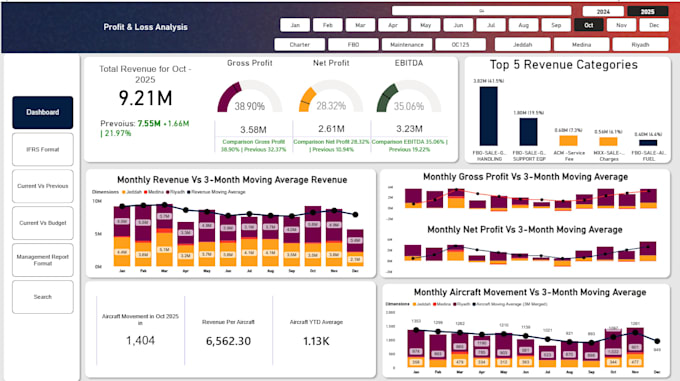Click the Mar bar in monthly revenue chart
This screenshot has width=680, height=381.
pyautogui.click(x=164, y=236)
